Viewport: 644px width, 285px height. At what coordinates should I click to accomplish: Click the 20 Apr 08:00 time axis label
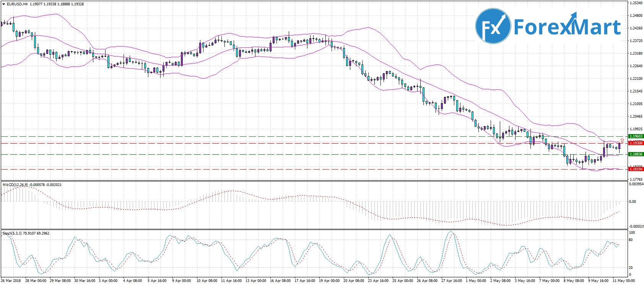(x=354, y=281)
